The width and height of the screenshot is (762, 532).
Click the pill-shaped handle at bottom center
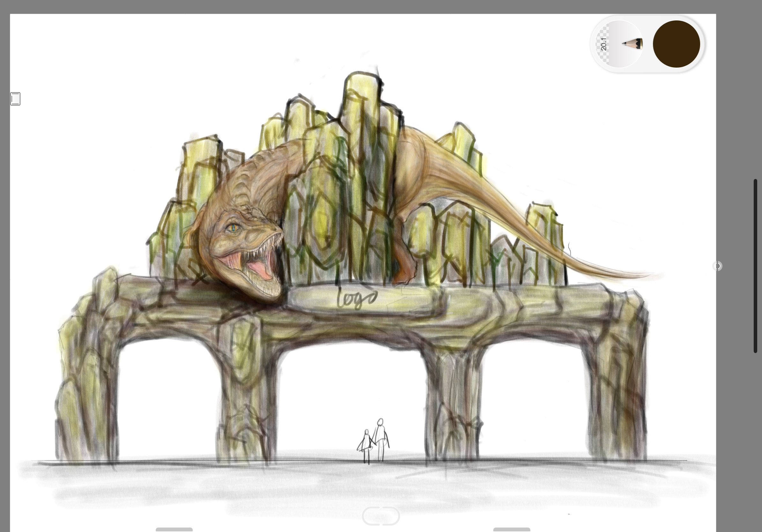(x=381, y=516)
